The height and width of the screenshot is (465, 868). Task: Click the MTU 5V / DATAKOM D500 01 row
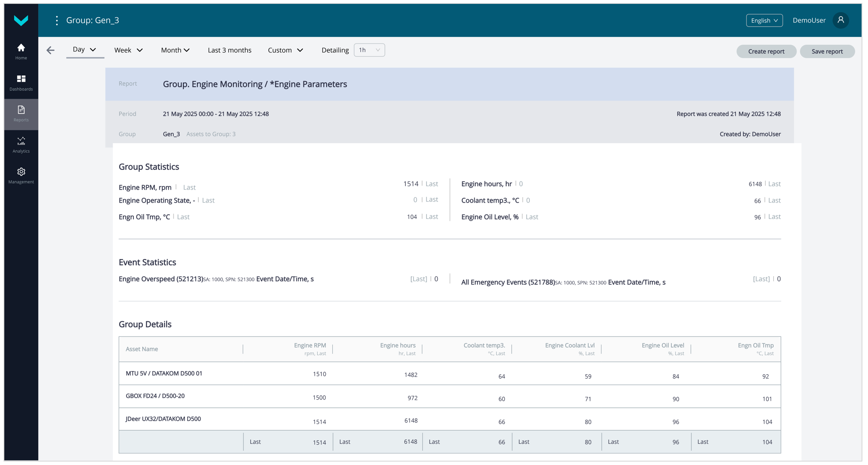click(x=164, y=373)
